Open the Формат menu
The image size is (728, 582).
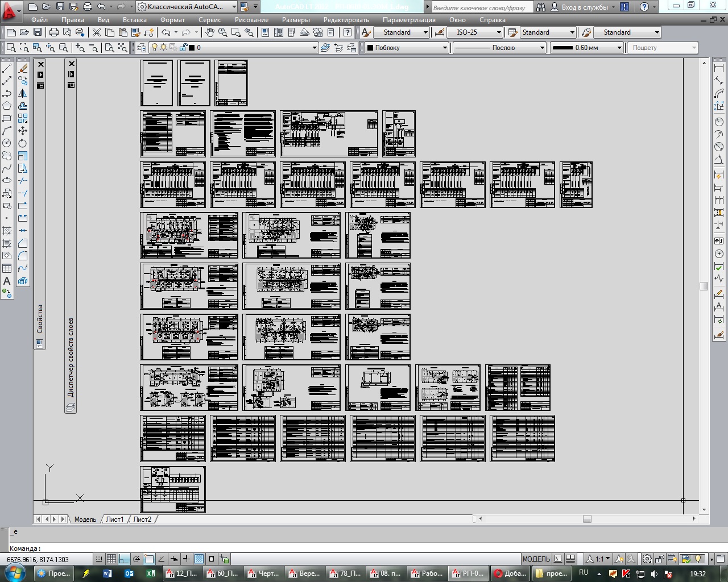coord(172,20)
